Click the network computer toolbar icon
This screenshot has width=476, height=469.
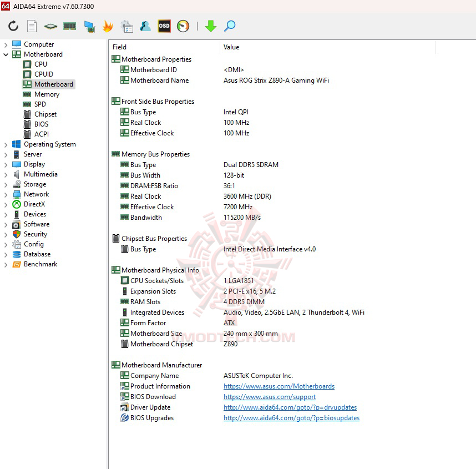click(x=89, y=27)
